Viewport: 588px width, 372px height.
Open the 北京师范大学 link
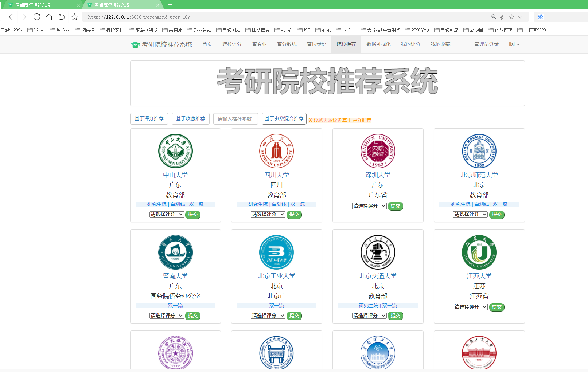(479, 175)
